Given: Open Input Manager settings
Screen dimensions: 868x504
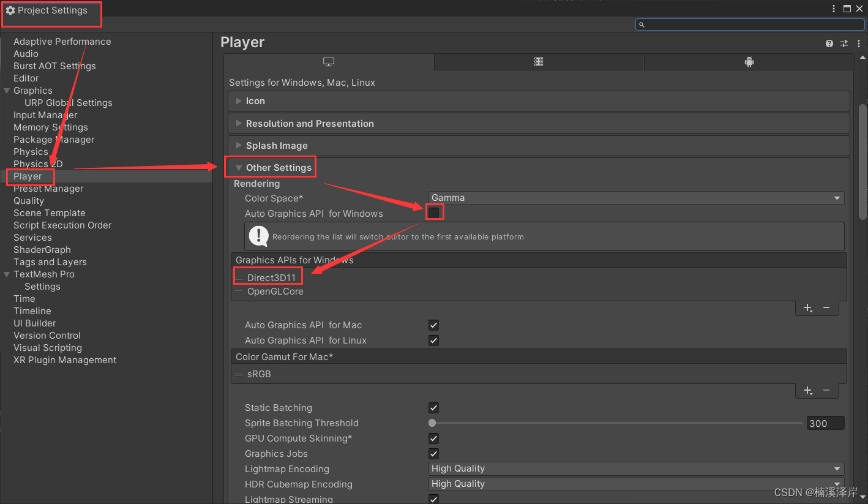Looking at the screenshot, I should 45,115.
